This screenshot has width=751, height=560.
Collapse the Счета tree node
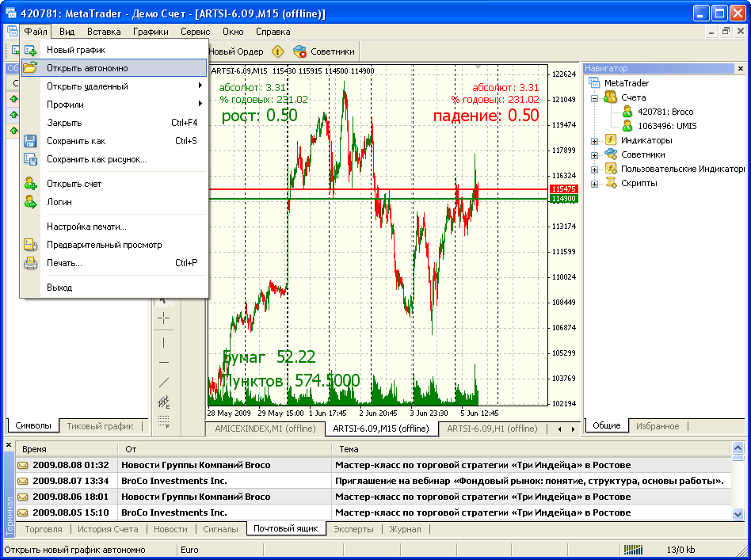(x=594, y=97)
